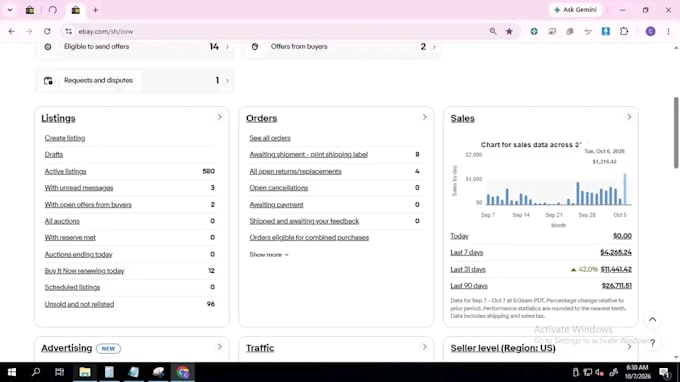Click Last 90 days sales link
Viewport: 680px width, 382px height.
[x=469, y=286]
